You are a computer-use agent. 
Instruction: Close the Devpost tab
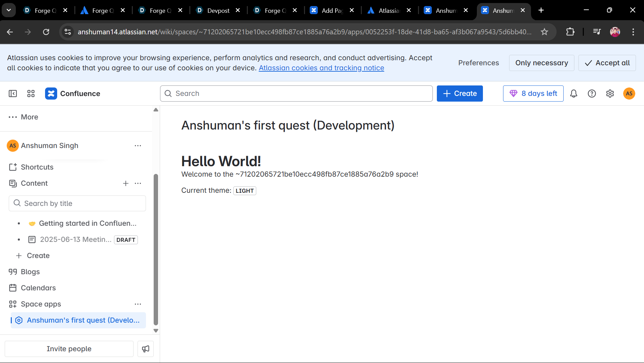pos(238,10)
